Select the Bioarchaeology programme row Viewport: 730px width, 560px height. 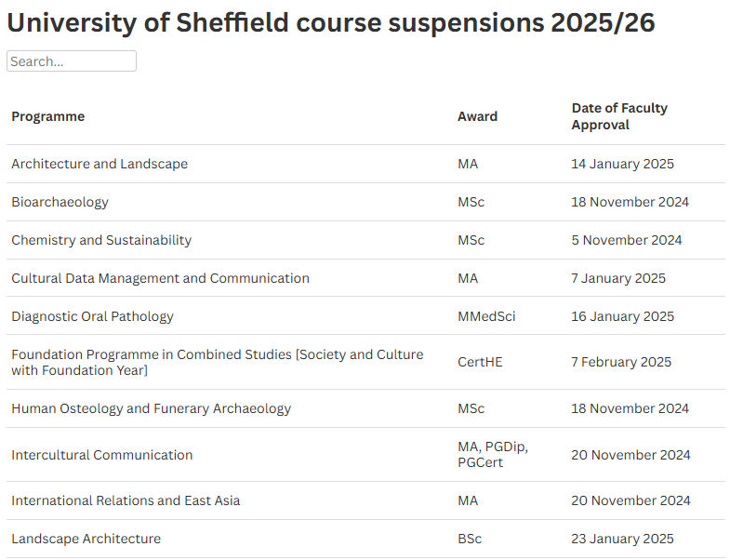pyautogui.click(x=365, y=202)
